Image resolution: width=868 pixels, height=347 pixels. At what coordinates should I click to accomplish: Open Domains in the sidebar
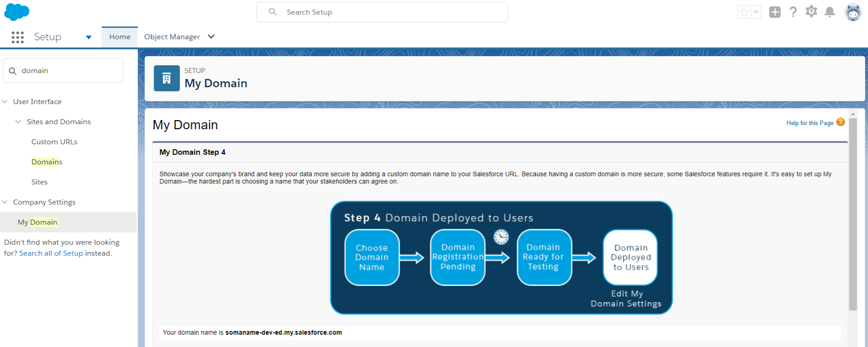[x=47, y=162]
